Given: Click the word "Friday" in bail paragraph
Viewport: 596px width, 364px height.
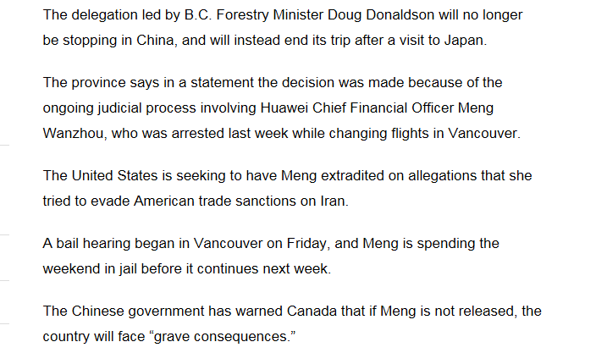Looking at the screenshot, I should pyautogui.click(x=306, y=244).
